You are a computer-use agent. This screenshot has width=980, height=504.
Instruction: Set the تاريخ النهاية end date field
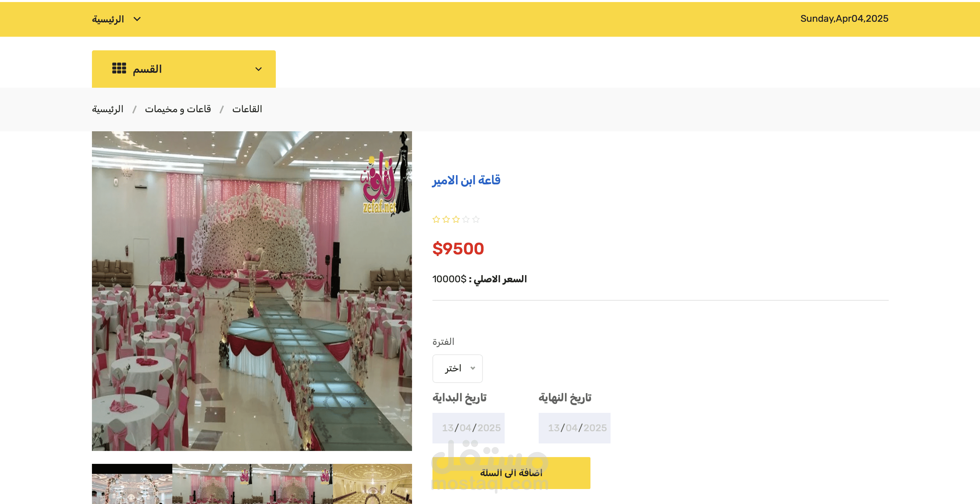point(574,428)
